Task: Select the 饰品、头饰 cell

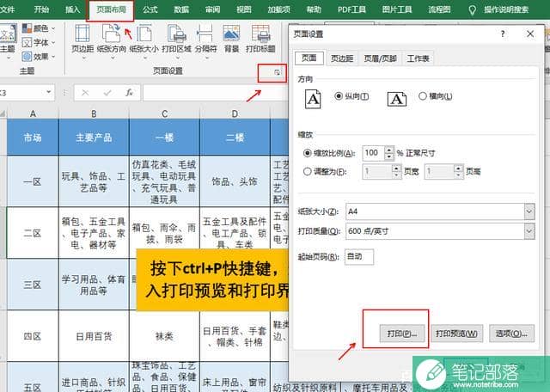Action: [x=235, y=181]
